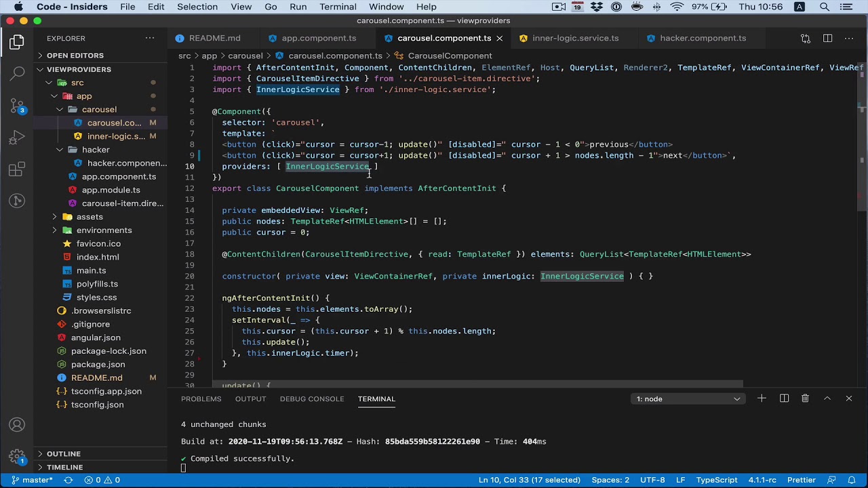Click the master branch status button
Image resolution: width=868 pixels, height=488 pixels.
(x=32, y=480)
